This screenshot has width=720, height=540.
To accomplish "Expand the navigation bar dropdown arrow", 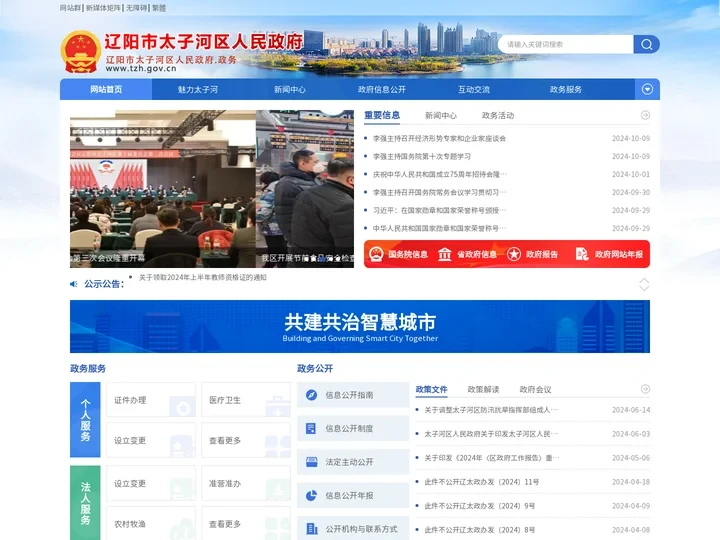I will tap(647, 89).
